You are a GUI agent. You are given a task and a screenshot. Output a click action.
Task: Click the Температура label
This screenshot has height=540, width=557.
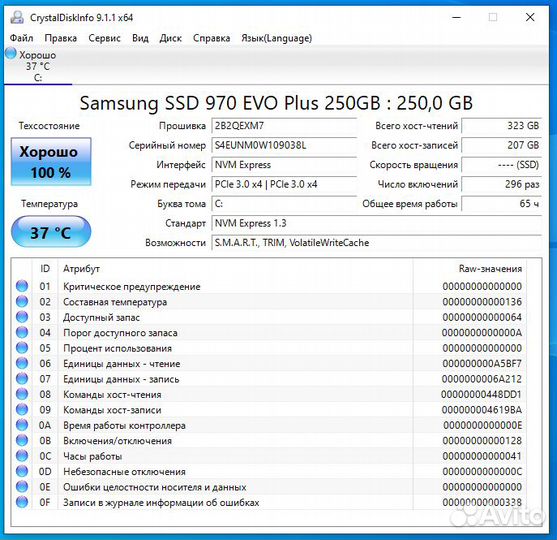point(49,204)
